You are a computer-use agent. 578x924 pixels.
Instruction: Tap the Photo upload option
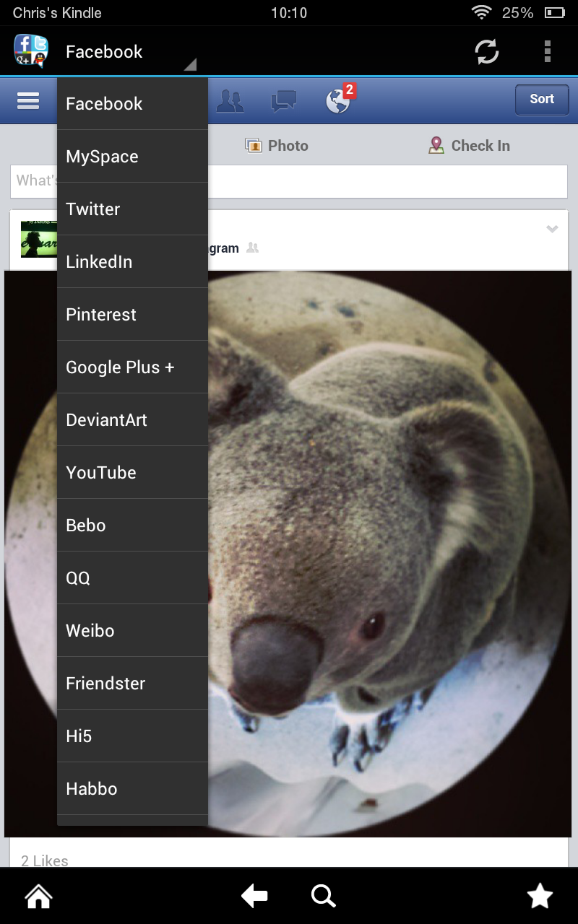[x=277, y=146]
